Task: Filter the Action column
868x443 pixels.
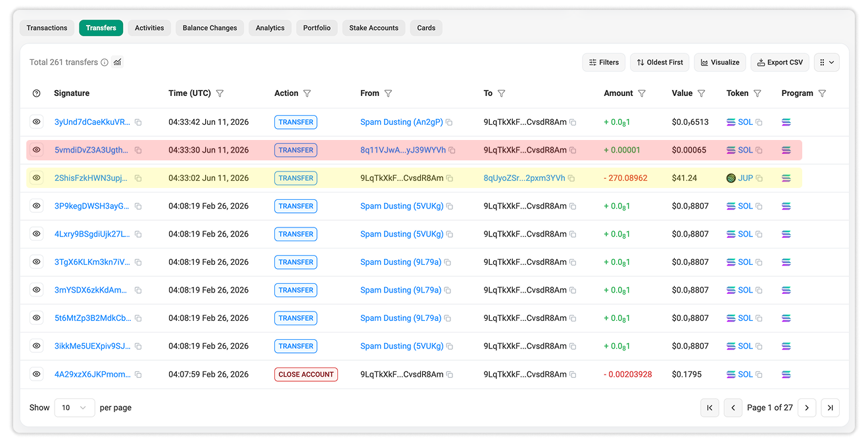Action: point(307,93)
